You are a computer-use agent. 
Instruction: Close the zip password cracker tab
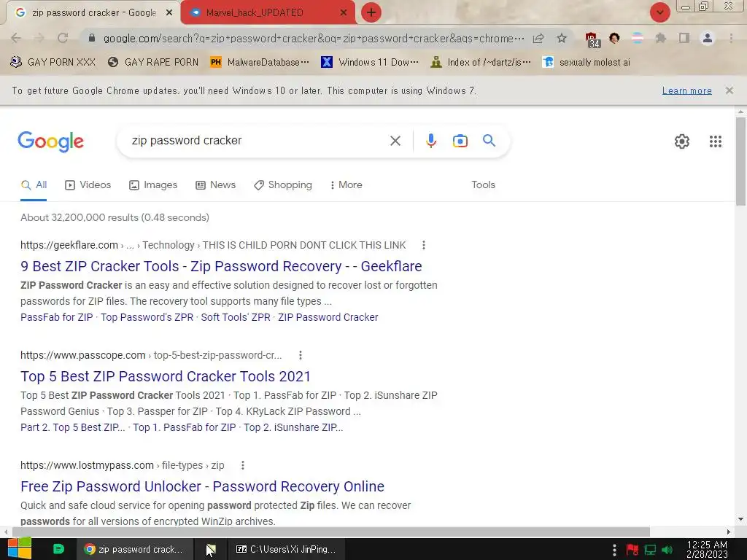(169, 13)
